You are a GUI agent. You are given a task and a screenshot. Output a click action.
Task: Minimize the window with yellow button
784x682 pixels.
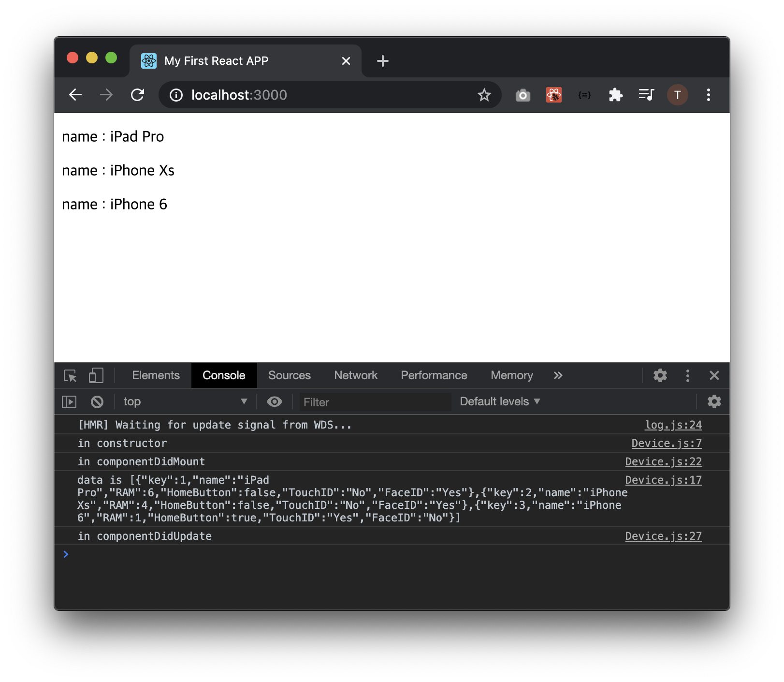click(92, 58)
